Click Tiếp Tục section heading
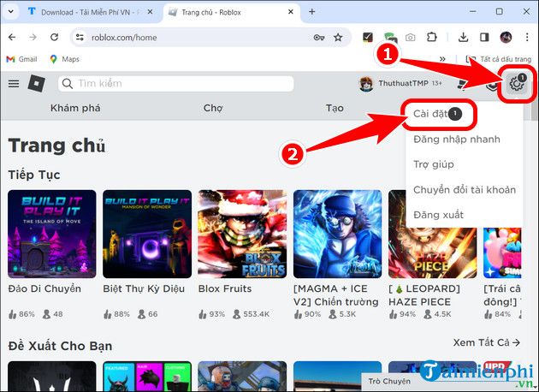This screenshot has height=392, width=539. tap(34, 175)
